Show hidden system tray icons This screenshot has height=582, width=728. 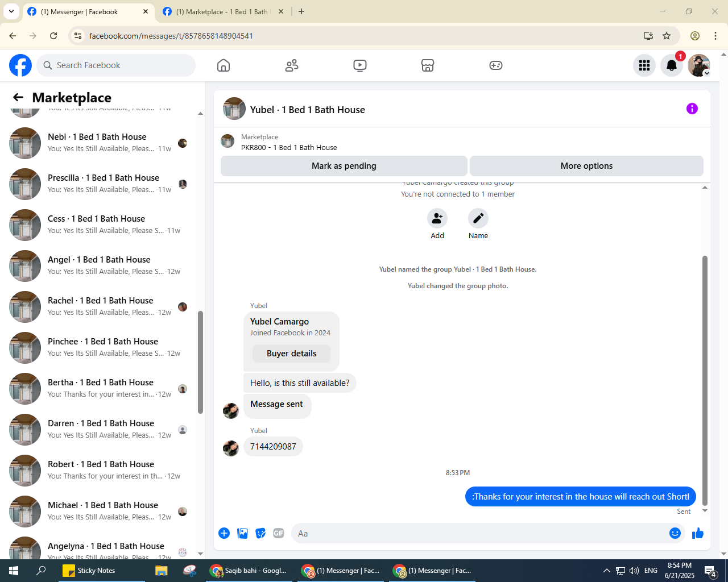(606, 571)
